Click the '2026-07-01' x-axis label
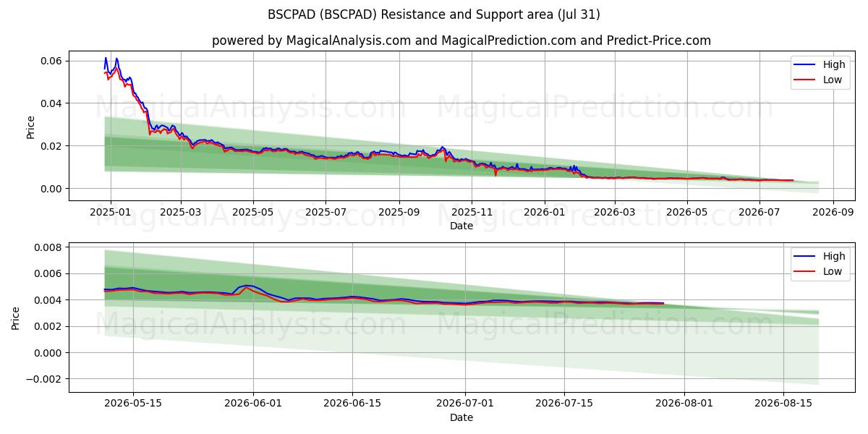 point(467,404)
